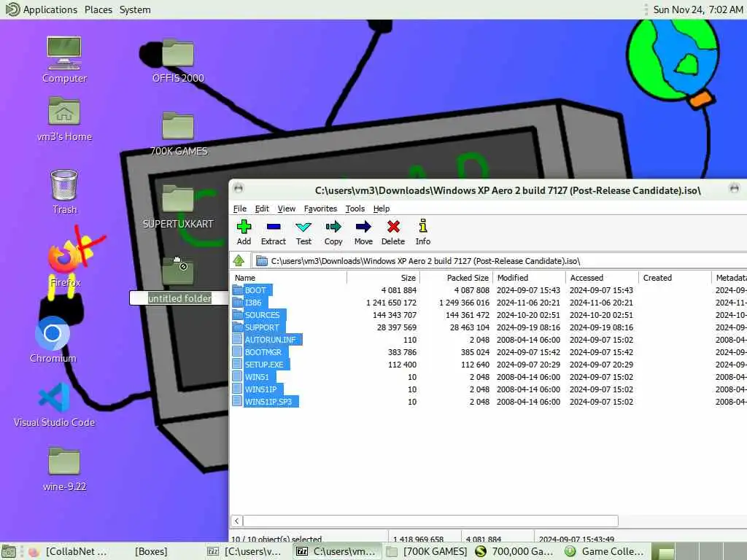Select the Computer desktop icon

pos(64,61)
